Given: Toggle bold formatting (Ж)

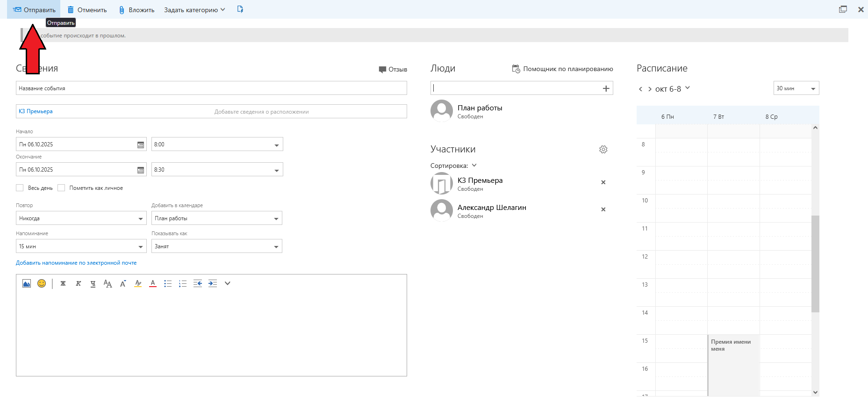Looking at the screenshot, I should [x=63, y=283].
